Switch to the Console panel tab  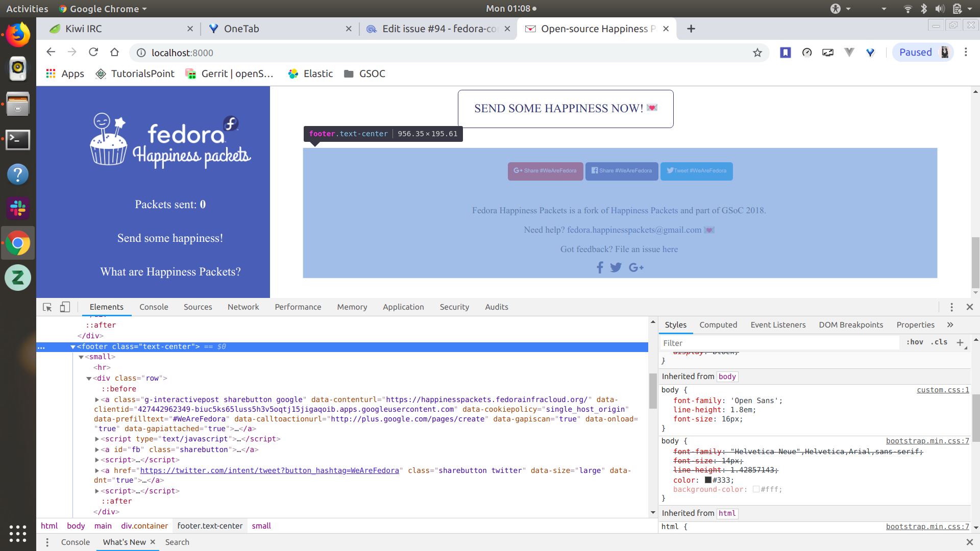(x=154, y=307)
